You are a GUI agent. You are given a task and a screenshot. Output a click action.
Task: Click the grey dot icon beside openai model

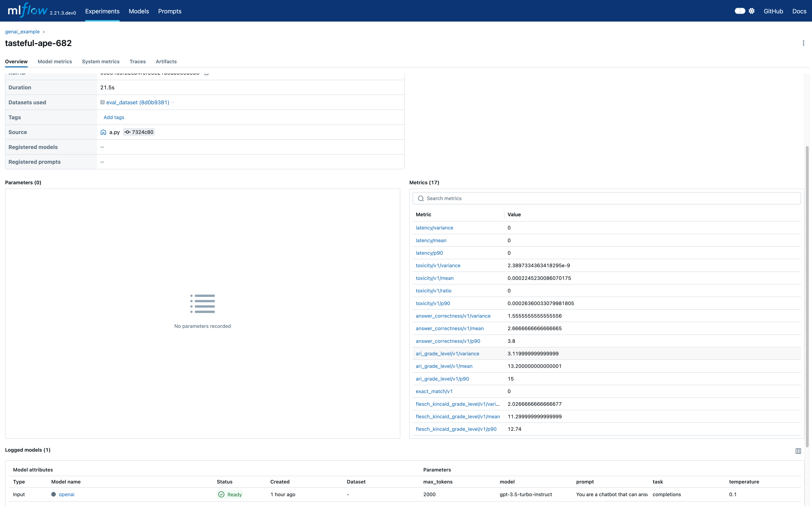(x=53, y=494)
